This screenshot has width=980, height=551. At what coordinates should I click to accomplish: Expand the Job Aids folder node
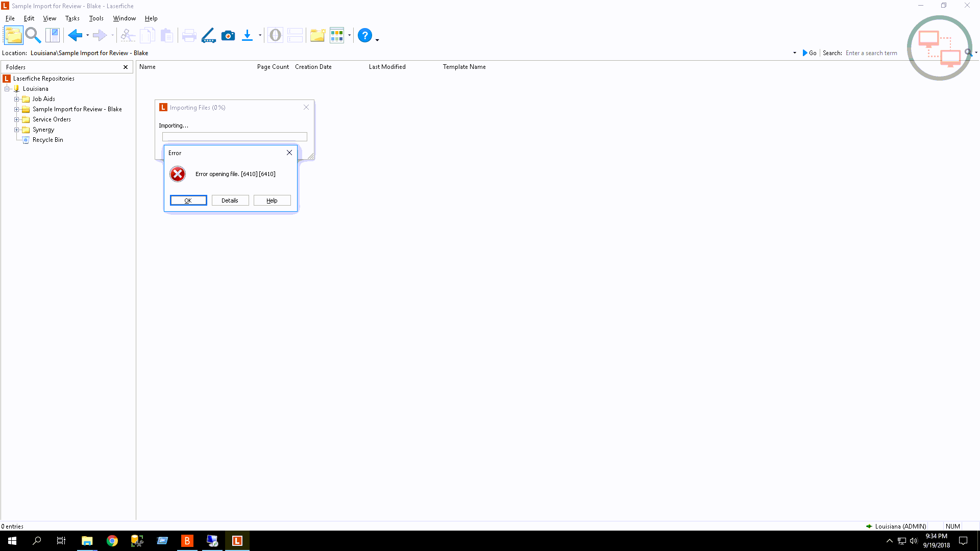16,99
